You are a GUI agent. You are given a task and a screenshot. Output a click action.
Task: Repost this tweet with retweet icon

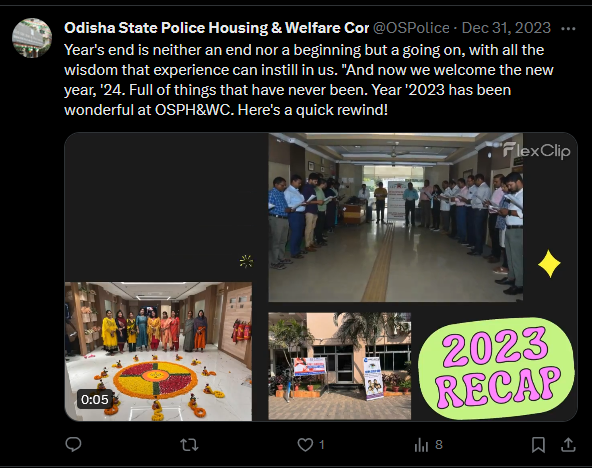pos(189,445)
